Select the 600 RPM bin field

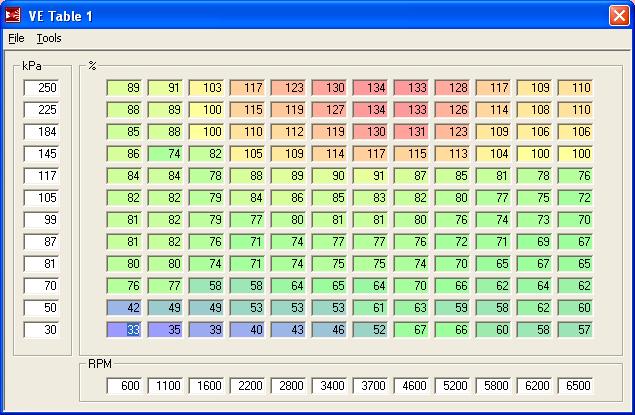(127, 385)
